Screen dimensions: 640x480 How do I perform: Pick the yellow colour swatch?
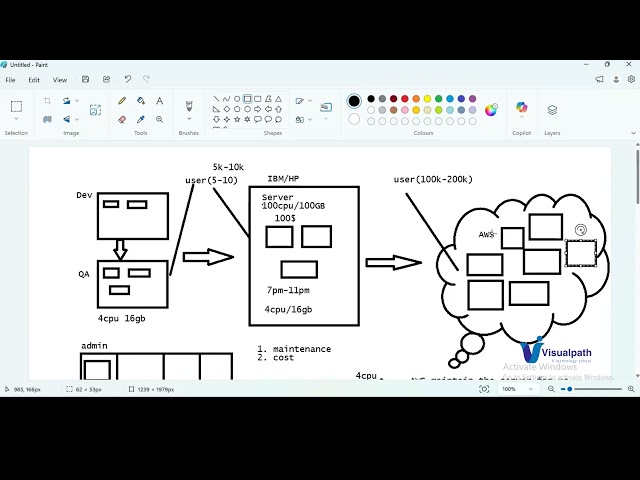(x=427, y=99)
